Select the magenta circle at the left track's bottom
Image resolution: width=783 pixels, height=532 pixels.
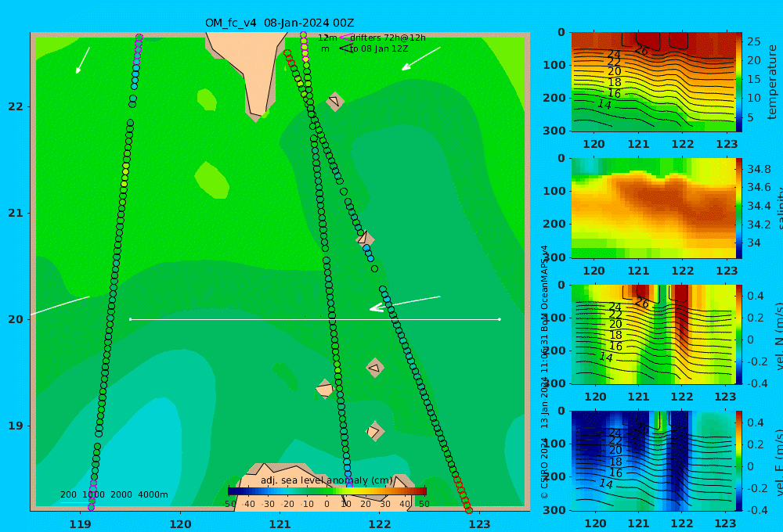[x=91, y=507]
